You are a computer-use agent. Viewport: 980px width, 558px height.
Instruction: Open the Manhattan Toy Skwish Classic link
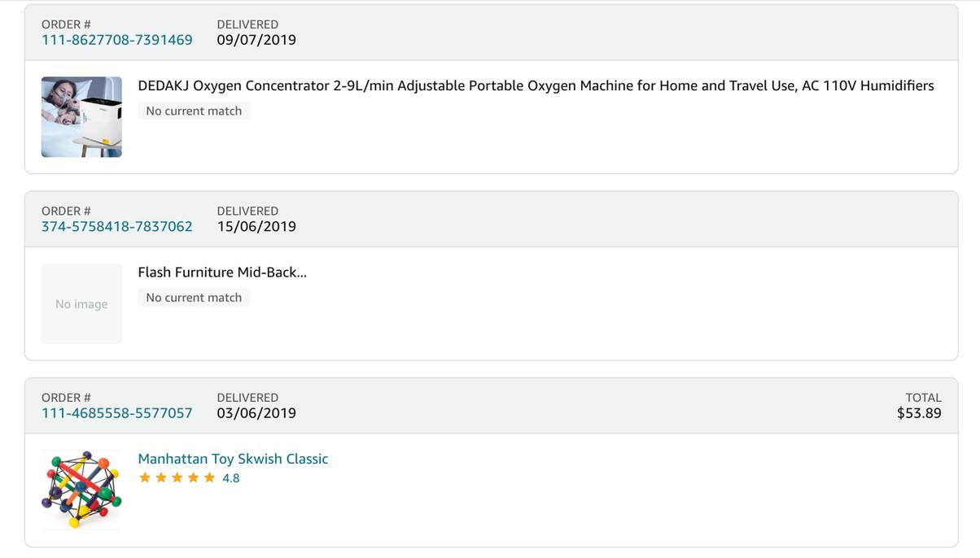[233, 459]
